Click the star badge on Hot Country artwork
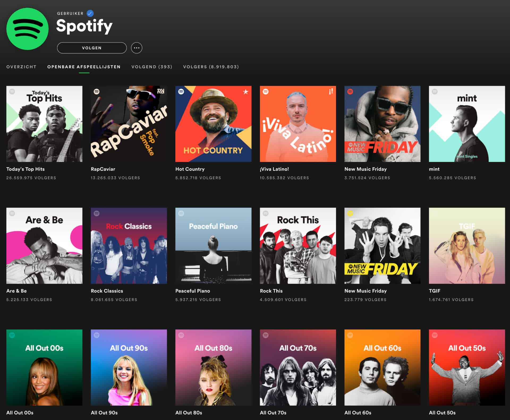The width and height of the screenshot is (510, 420). pyautogui.click(x=245, y=92)
